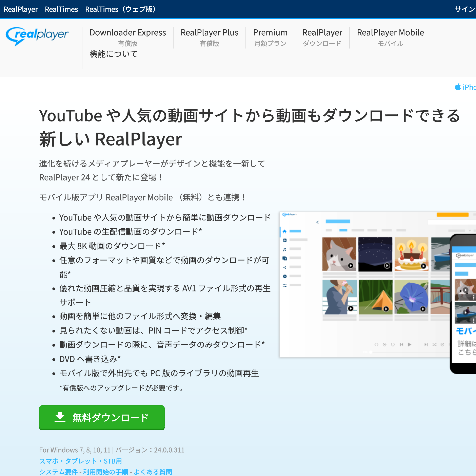
Task: Click the サイン sign-in link at top right
Action: pyautogui.click(x=465, y=9)
